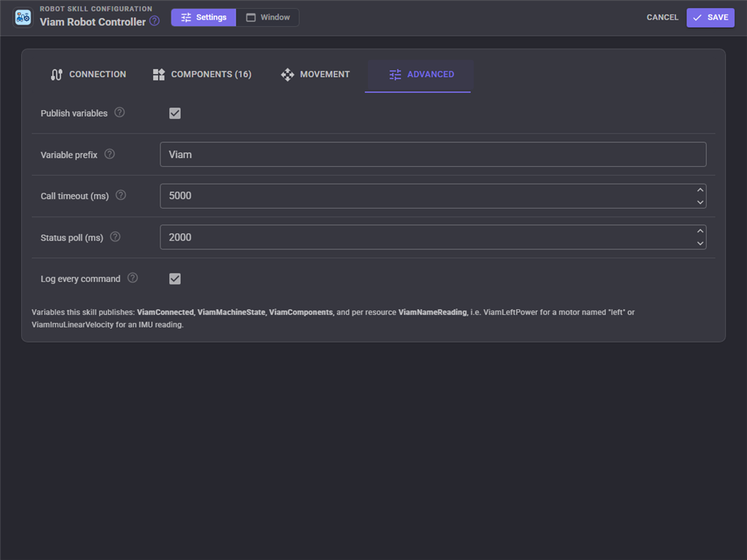The width and height of the screenshot is (747, 560).
Task: Click help icon next to Variable prefix
Action: (x=109, y=154)
